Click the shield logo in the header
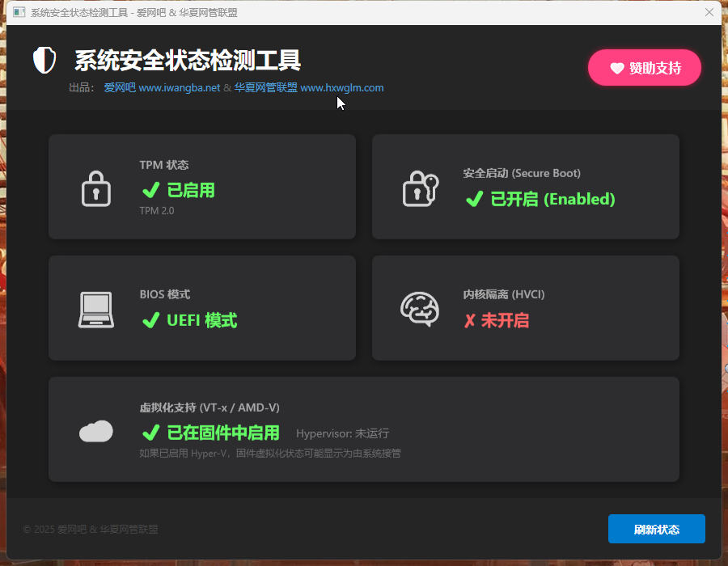This screenshot has height=566, width=728. point(44,60)
